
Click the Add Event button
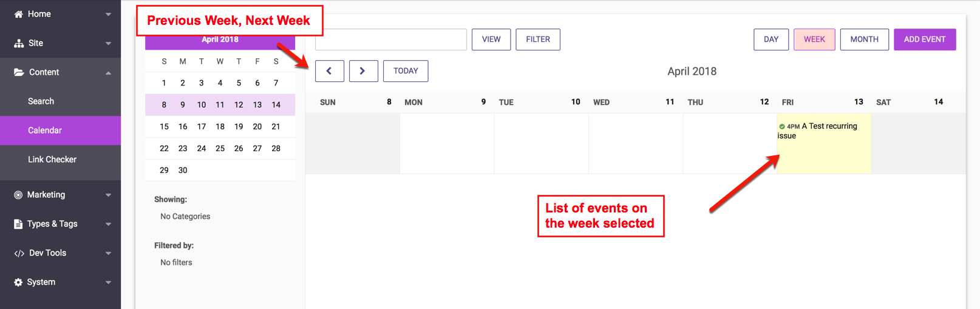[x=925, y=39]
